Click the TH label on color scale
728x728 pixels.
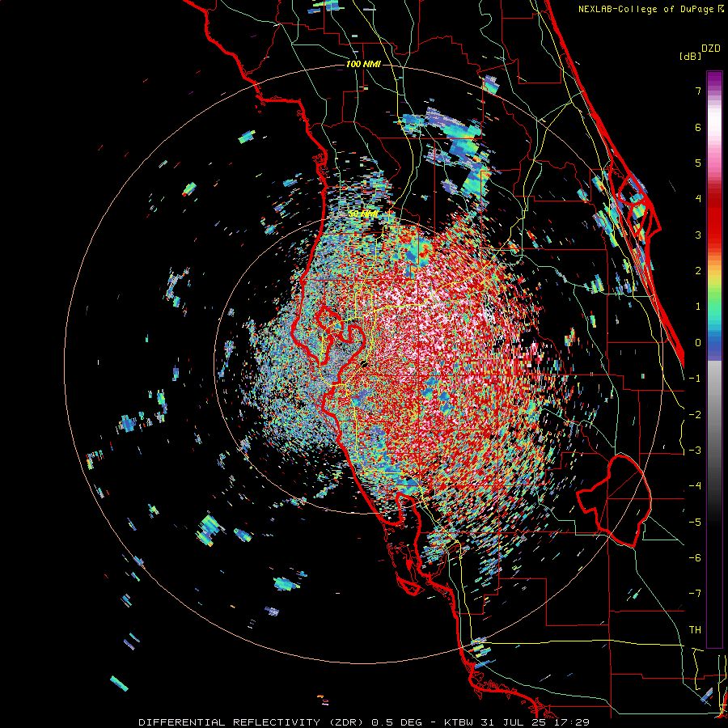(x=695, y=630)
